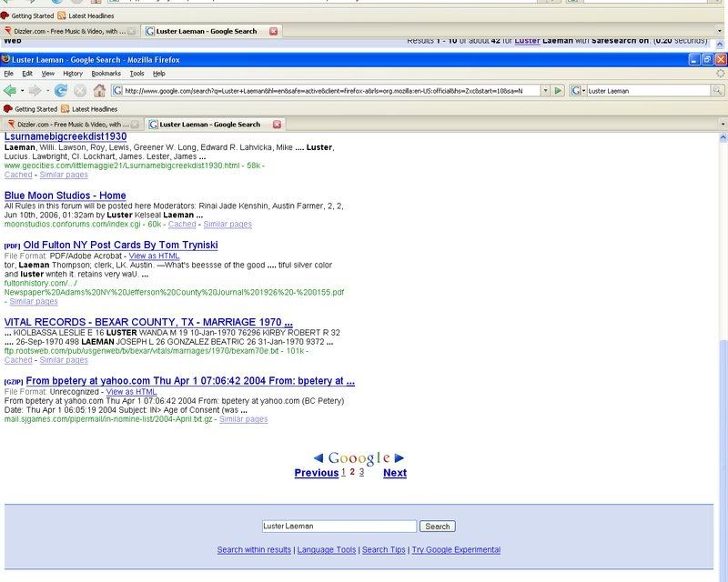Open the File menu

pyautogui.click(x=8, y=74)
